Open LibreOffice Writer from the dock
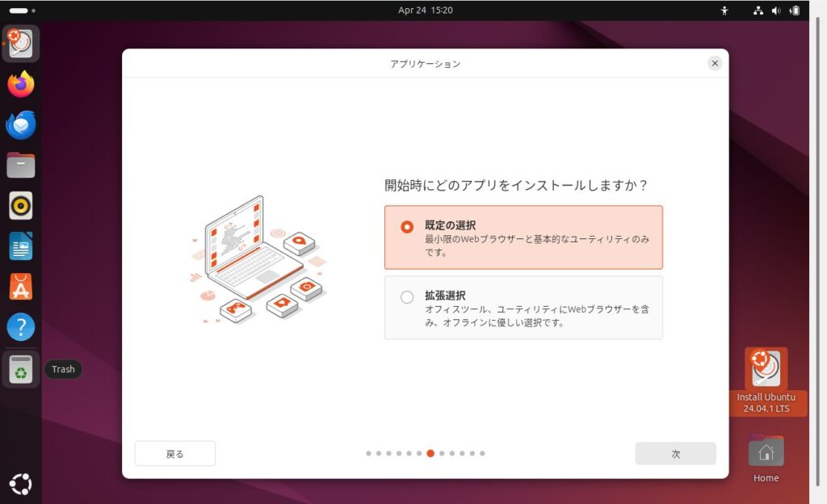827x504 pixels. click(20, 246)
